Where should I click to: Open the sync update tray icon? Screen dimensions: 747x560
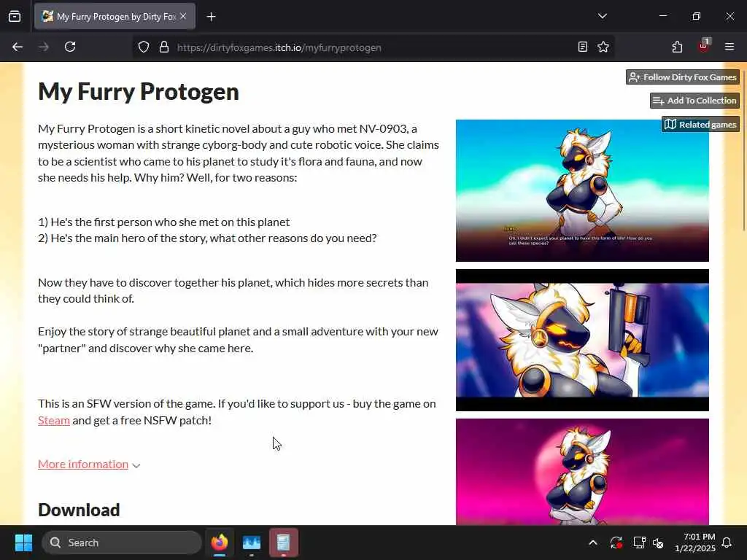tap(616, 542)
